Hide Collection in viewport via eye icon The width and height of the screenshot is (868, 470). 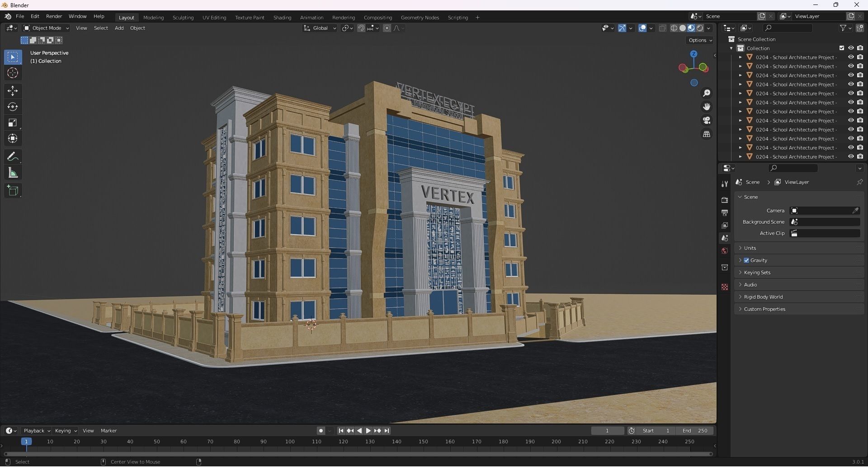[851, 48]
